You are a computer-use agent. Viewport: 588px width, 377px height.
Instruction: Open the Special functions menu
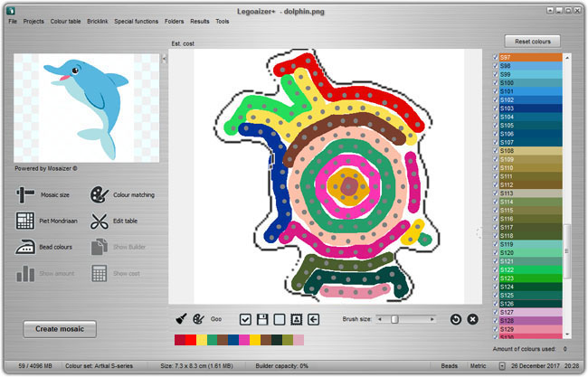tap(135, 20)
